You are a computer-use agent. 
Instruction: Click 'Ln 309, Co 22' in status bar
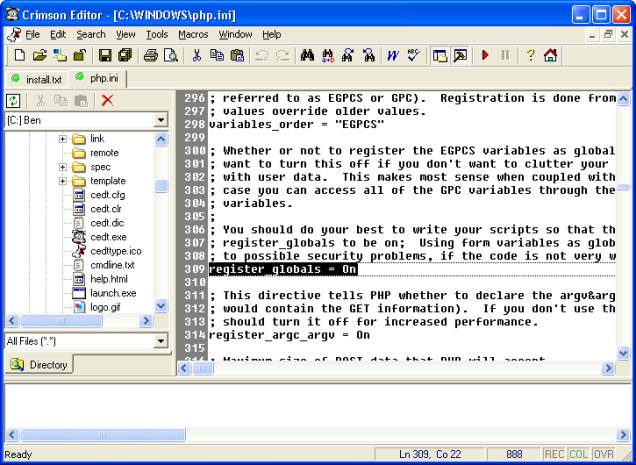coord(430,454)
